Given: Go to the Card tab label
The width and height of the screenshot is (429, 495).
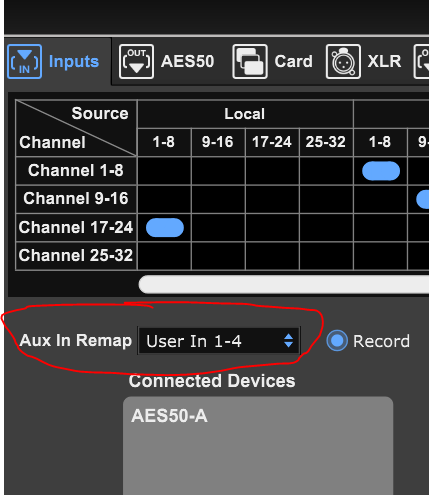Looking at the screenshot, I should click(x=293, y=61).
